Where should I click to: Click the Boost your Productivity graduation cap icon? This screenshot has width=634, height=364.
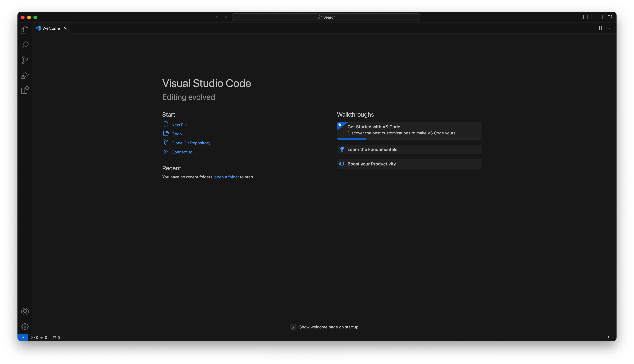(342, 164)
